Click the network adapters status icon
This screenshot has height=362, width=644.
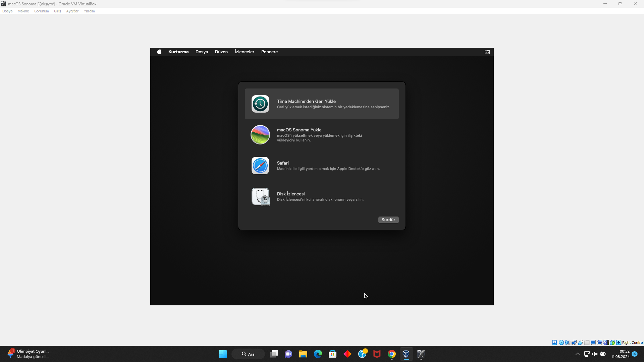point(574,343)
